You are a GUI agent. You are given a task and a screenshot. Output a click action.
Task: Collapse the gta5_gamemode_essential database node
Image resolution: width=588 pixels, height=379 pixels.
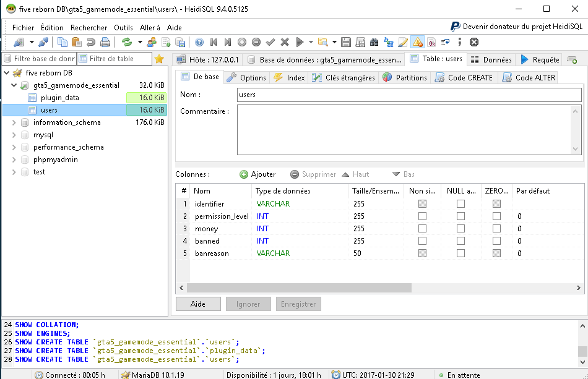tap(14, 85)
